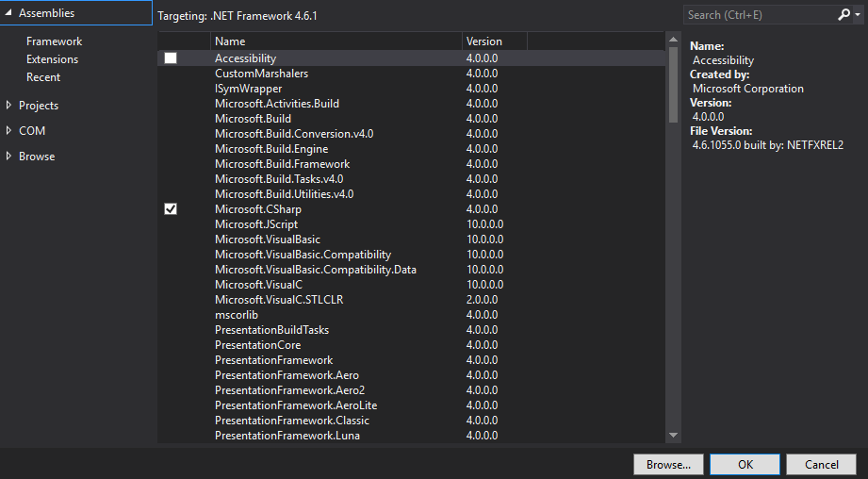Image resolution: width=868 pixels, height=479 pixels.
Task: Select the Extensions category
Action: 52,59
